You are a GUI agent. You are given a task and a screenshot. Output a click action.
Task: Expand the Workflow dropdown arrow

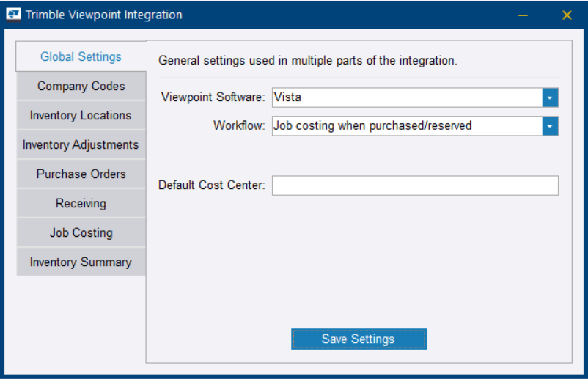tap(550, 126)
